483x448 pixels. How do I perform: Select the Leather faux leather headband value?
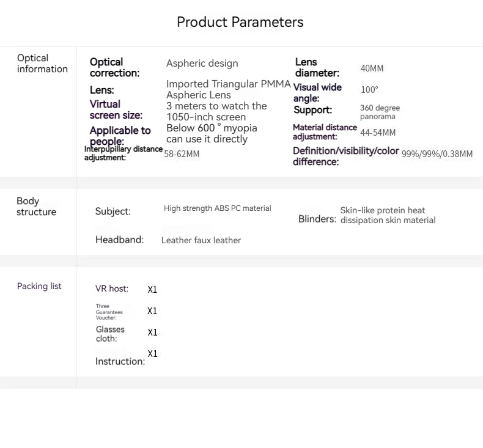201,240
